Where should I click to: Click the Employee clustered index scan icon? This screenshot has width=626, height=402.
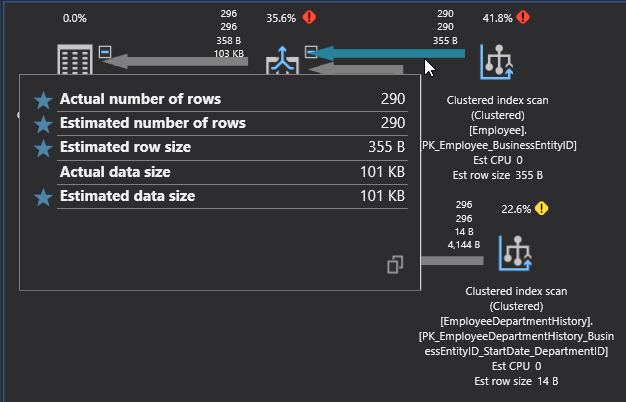click(497, 61)
